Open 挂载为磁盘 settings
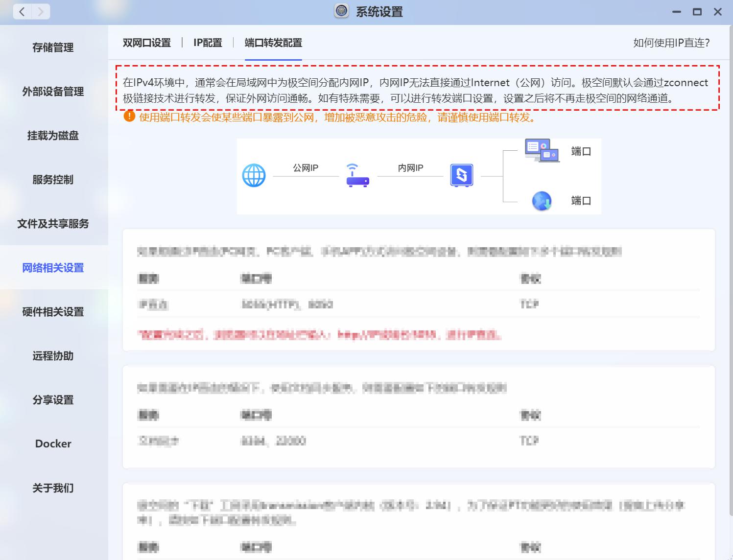The width and height of the screenshot is (733, 560). pyautogui.click(x=52, y=136)
